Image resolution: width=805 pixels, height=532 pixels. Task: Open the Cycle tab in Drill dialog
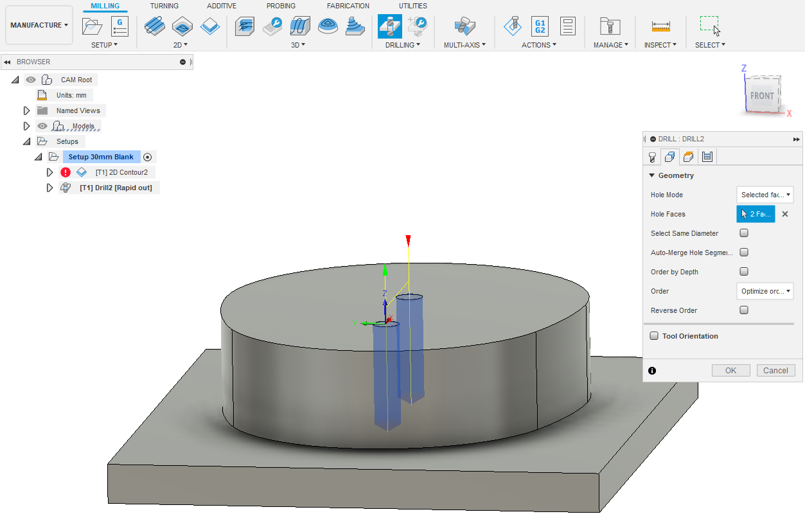tap(707, 156)
